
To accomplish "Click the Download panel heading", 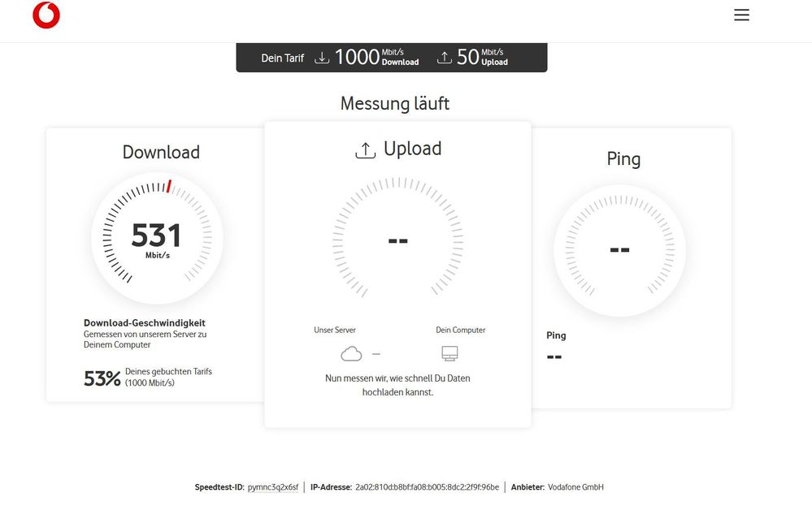I will click(160, 152).
